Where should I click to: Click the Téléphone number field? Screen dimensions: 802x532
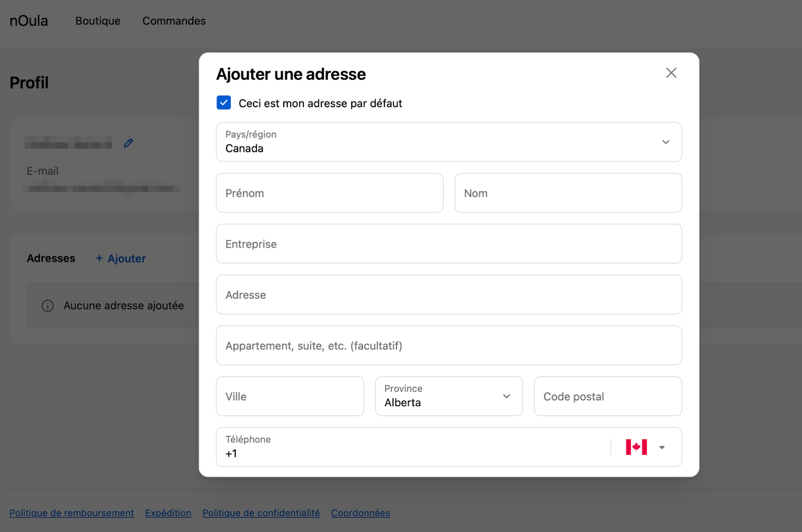click(411, 447)
